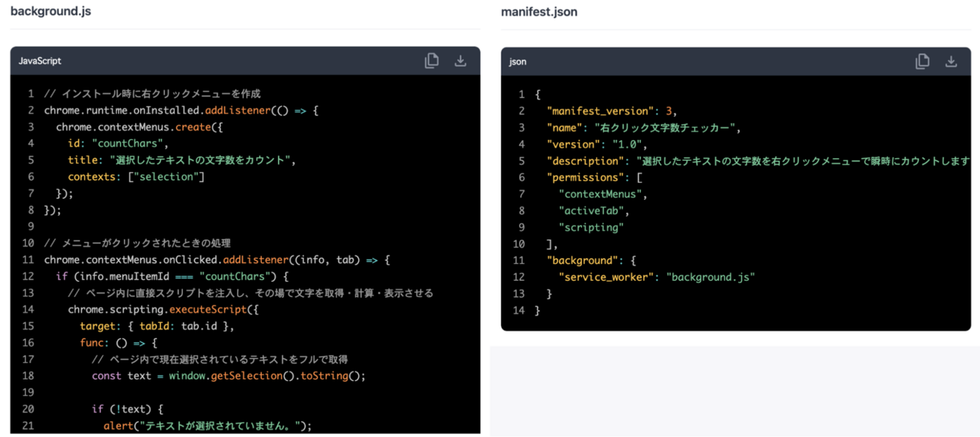Copy the json code block
This screenshot has width=980, height=437.
pyautogui.click(x=923, y=61)
